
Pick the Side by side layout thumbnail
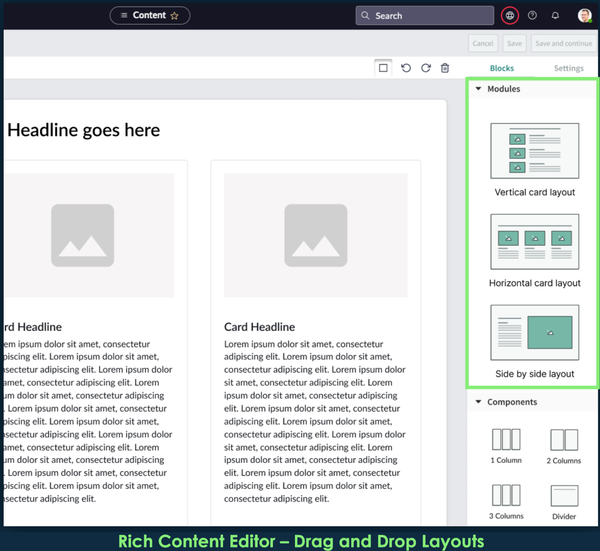tap(535, 332)
